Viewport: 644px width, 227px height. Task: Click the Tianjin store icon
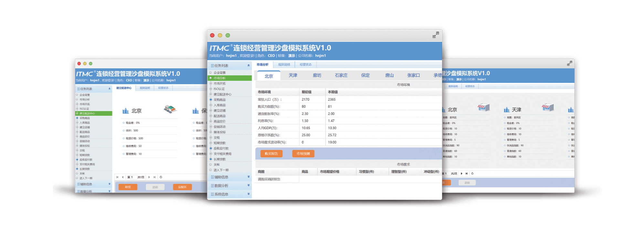[548, 107]
